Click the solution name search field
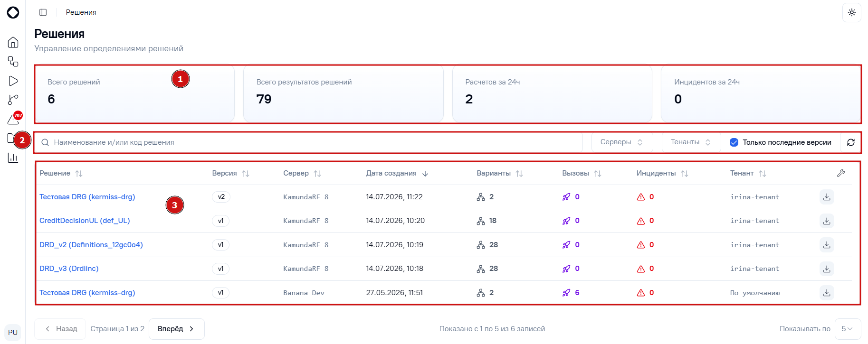 (308, 142)
